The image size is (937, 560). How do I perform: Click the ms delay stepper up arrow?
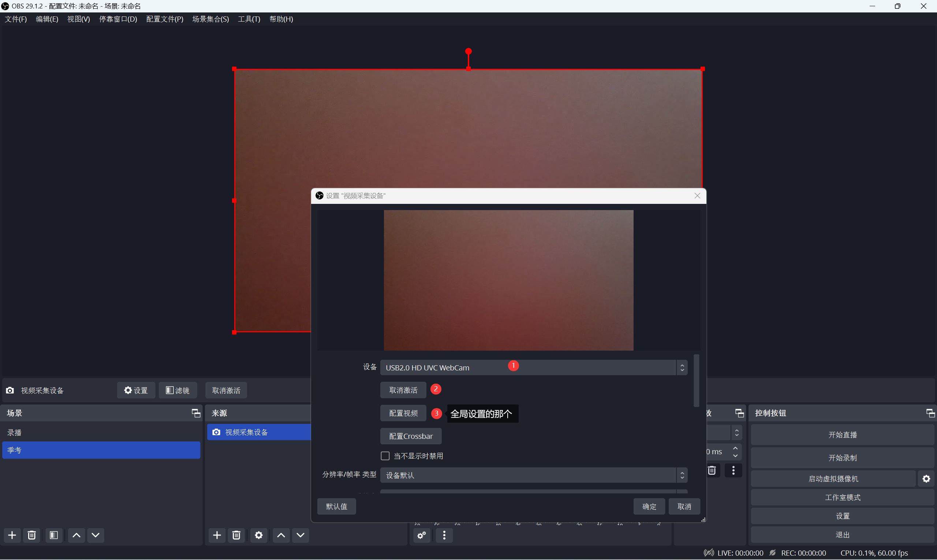point(735,448)
